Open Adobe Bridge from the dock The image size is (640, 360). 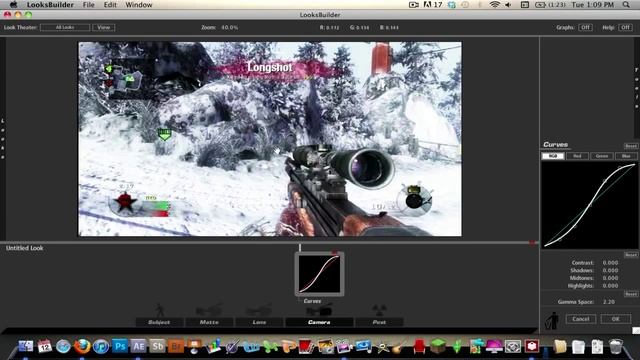pyautogui.click(x=176, y=347)
